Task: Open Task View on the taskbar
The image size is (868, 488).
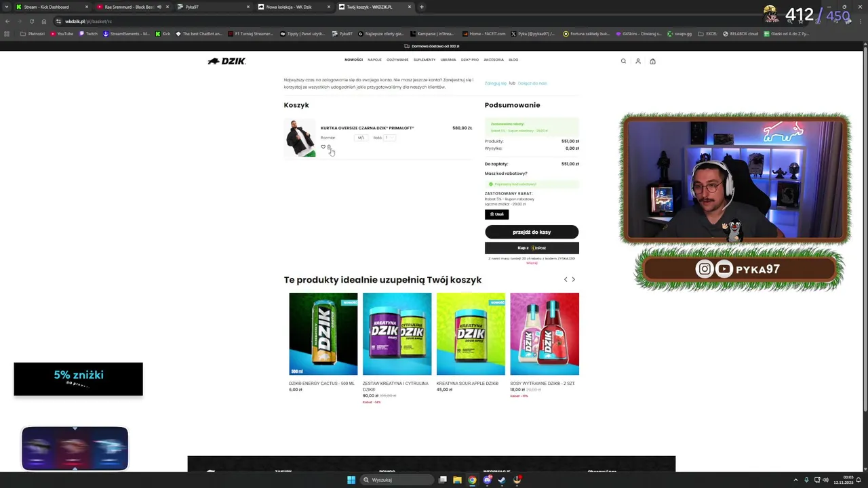Action: click(442, 480)
